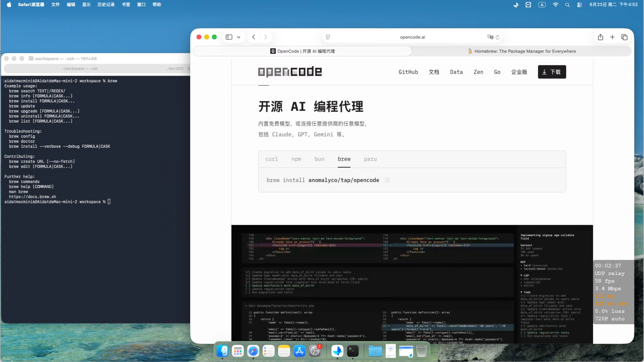Toggle Safari sidebar visibility button
The width and height of the screenshot is (644, 362).
pyautogui.click(x=229, y=37)
